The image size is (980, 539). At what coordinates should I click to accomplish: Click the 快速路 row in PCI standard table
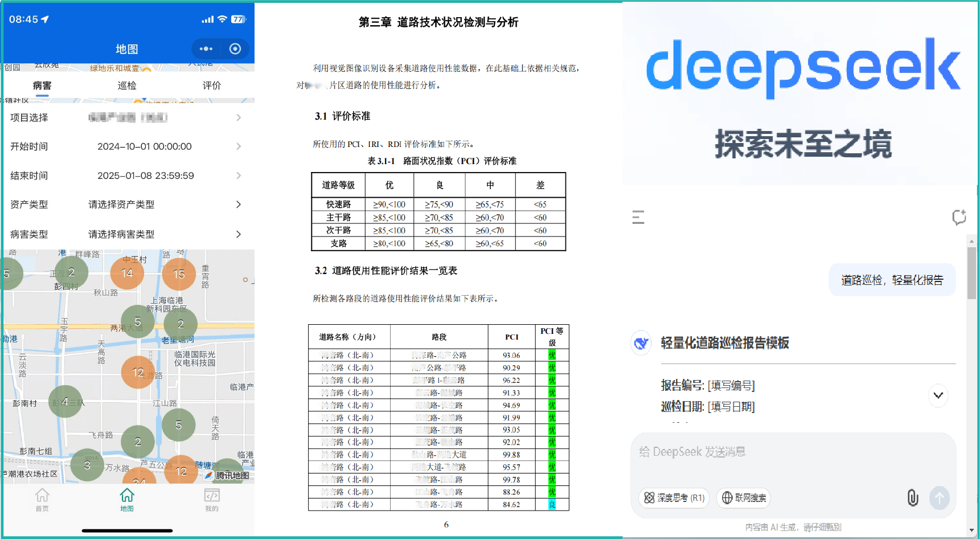tap(438, 204)
